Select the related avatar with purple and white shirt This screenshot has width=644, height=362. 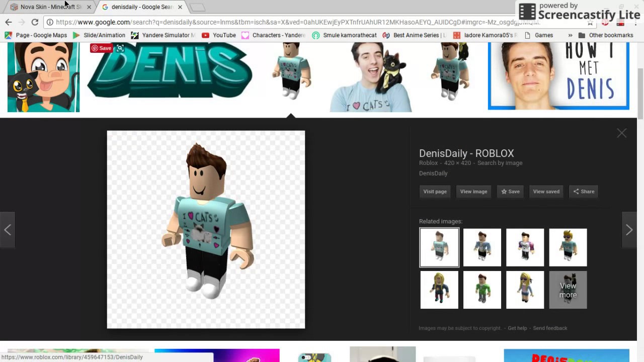tap(525, 247)
